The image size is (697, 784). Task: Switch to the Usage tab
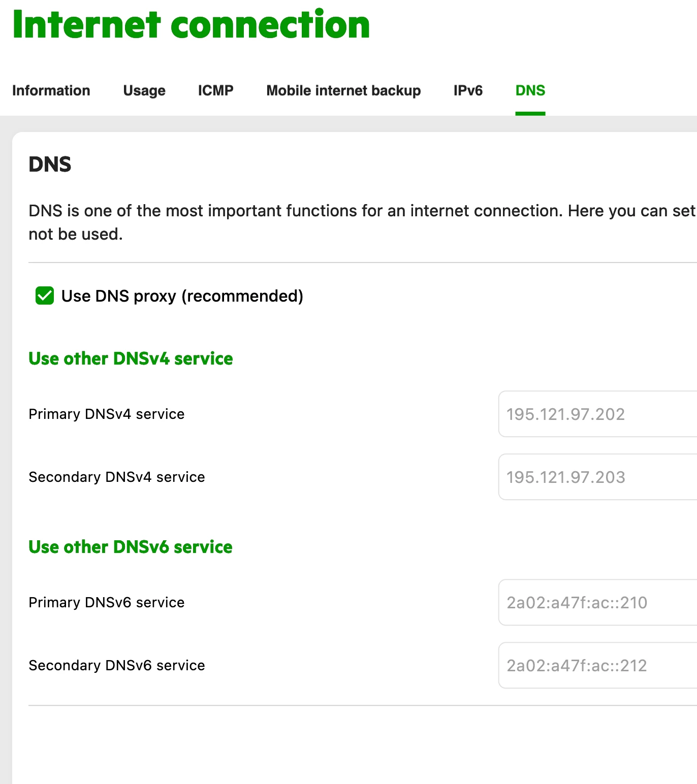tap(144, 90)
